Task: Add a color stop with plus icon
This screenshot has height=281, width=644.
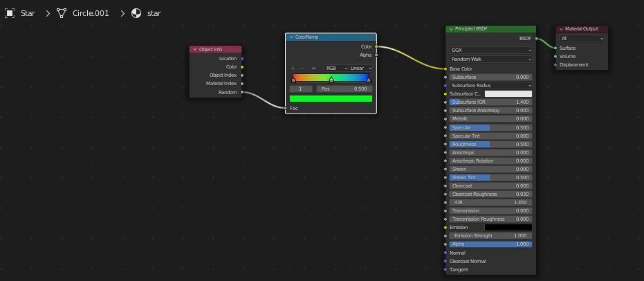Action: click(x=293, y=69)
